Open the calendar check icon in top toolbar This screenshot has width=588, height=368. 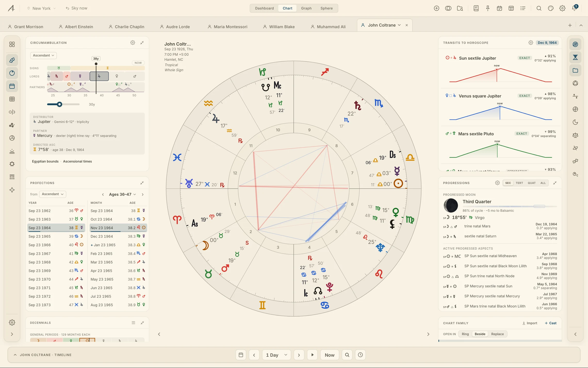click(x=499, y=8)
